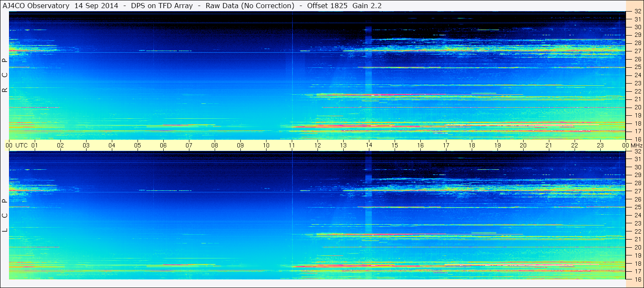
Task: Select the 11 hour marker on the time axis
Action: click(292, 145)
